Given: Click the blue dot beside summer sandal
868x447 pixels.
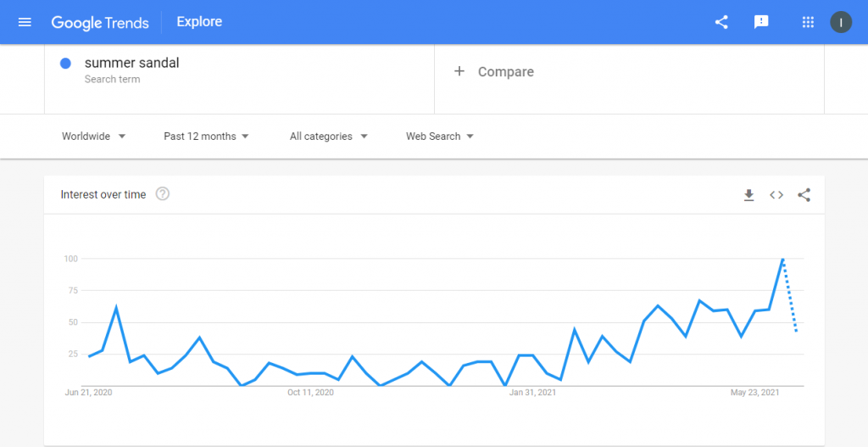Looking at the screenshot, I should pyautogui.click(x=65, y=64).
